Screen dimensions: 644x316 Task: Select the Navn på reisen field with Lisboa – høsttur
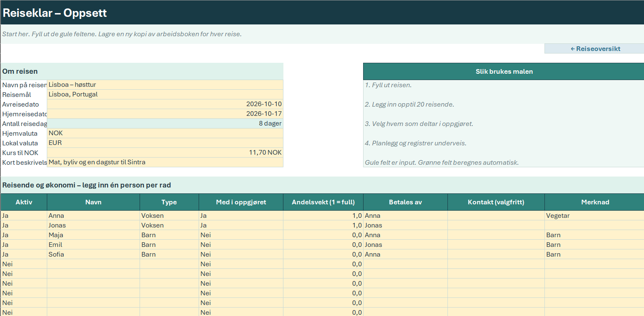165,85
